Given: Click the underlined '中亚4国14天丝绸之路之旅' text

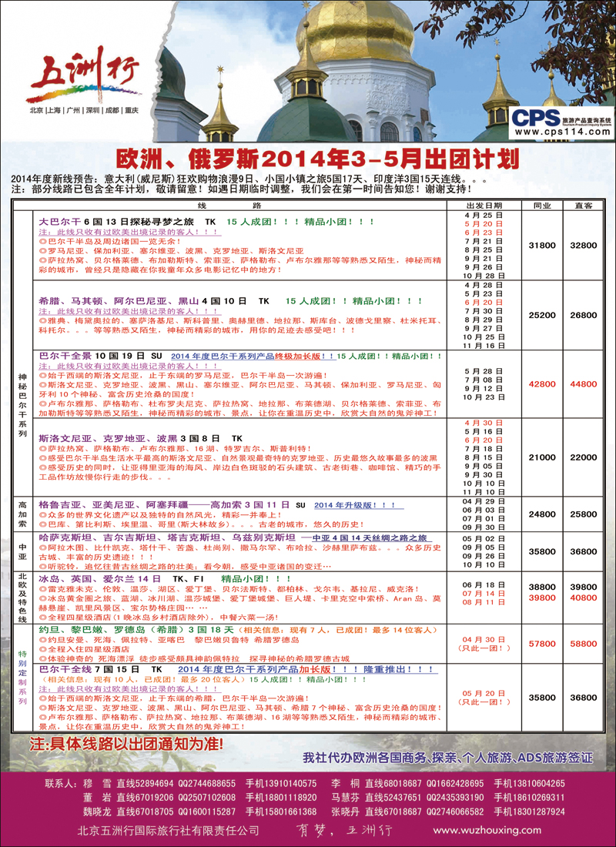Looking at the screenshot, I should (370, 538).
